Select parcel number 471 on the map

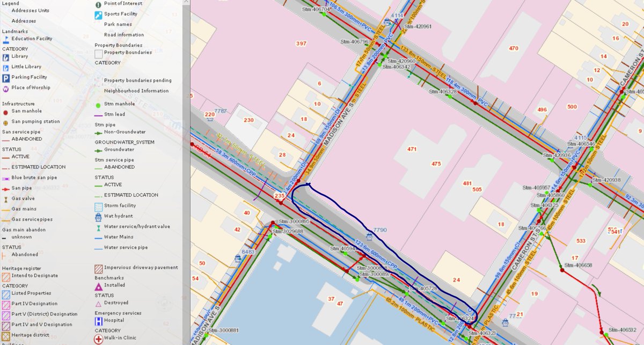click(x=412, y=149)
